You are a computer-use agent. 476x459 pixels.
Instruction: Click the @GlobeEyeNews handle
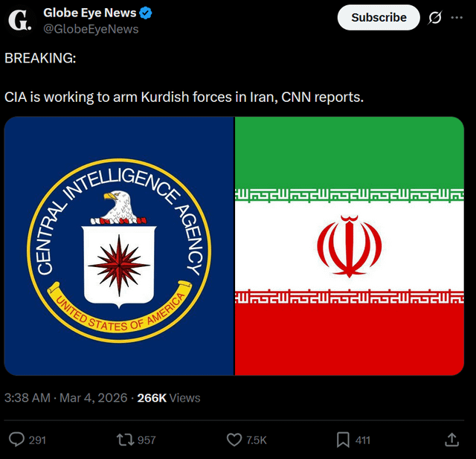(91, 29)
